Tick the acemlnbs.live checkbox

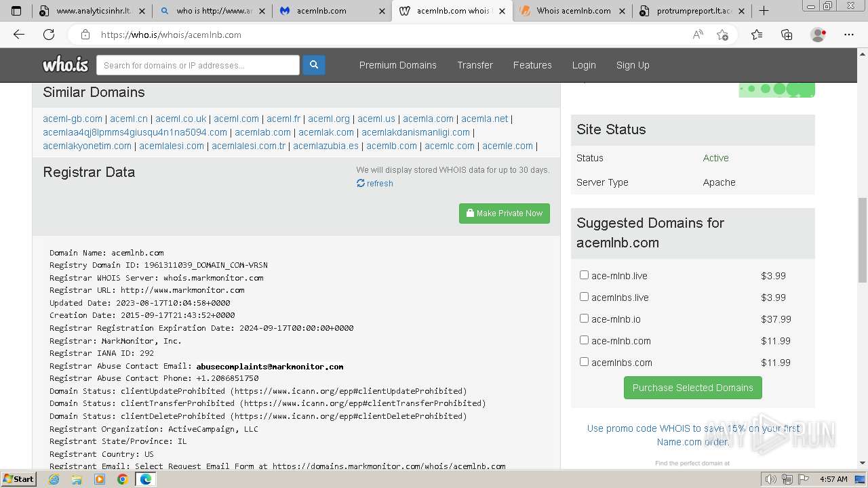[x=584, y=297]
